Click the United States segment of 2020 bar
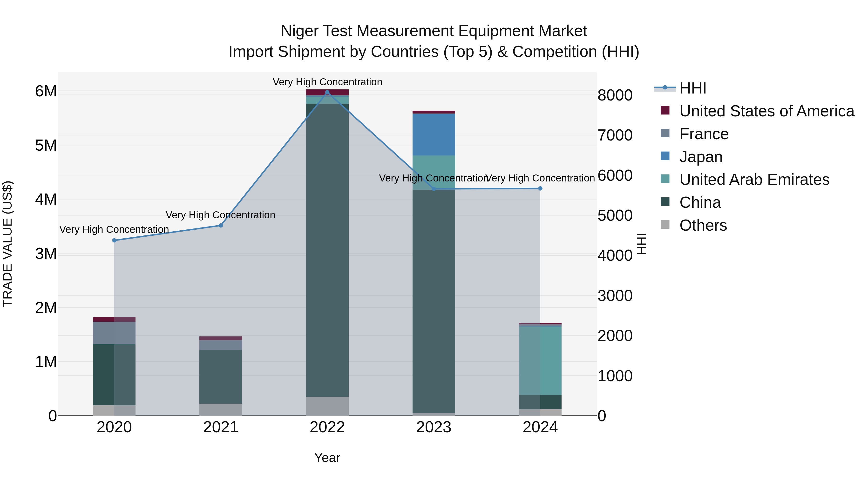This screenshot has height=488, width=868. click(114, 319)
